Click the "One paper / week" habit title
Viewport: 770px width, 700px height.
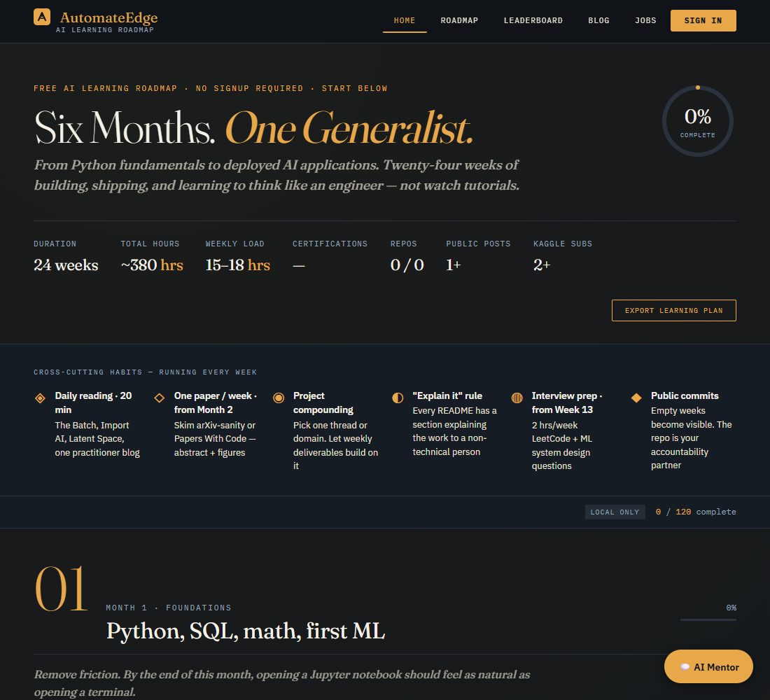pos(215,402)
